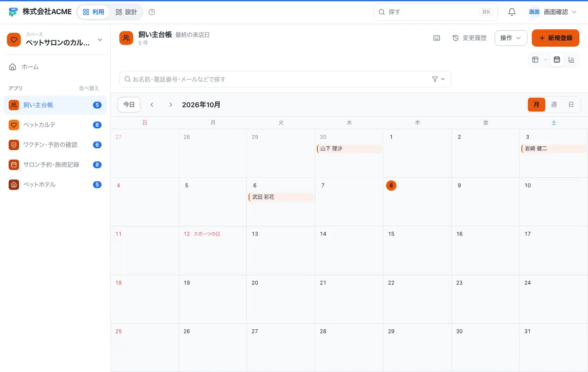Open 変更履歴 change history

469,38
